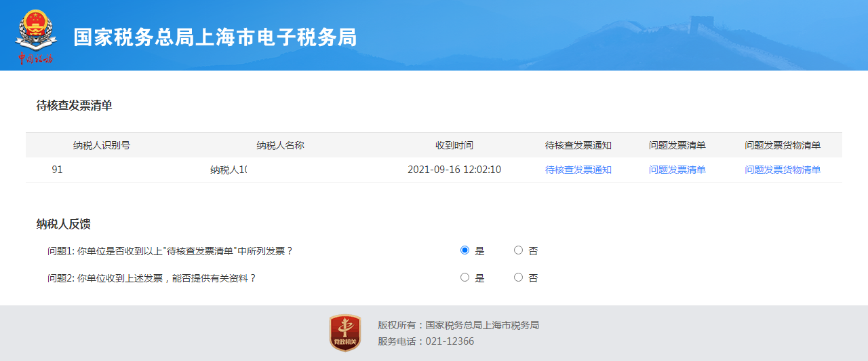868x361 pixels.
Task: Click the 问题1 question text label
Action: pos(170,251)
